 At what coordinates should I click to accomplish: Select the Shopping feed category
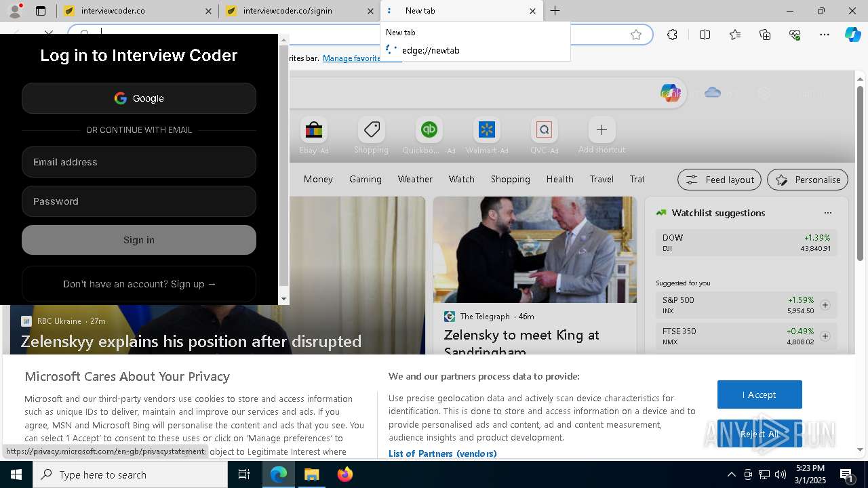point(511,179)
